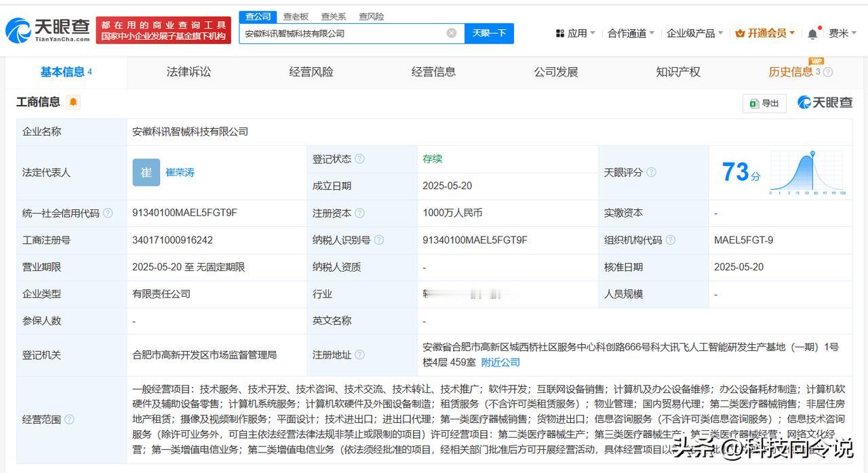This screenshot has height=473, width=868.
Task: Select the 查风险 search tab
Action: click(372, 16)
